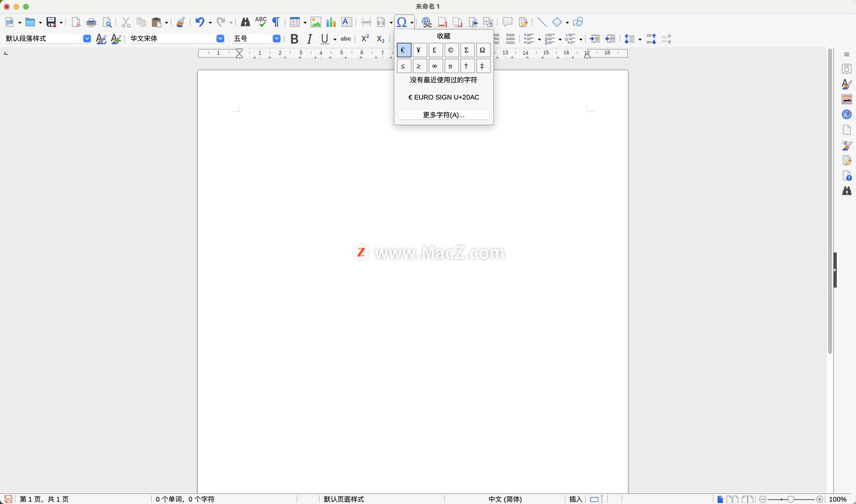This screenshot has height=504, width=856.
Task: Open sidebar settings menu icon
Action: (847, 54)
